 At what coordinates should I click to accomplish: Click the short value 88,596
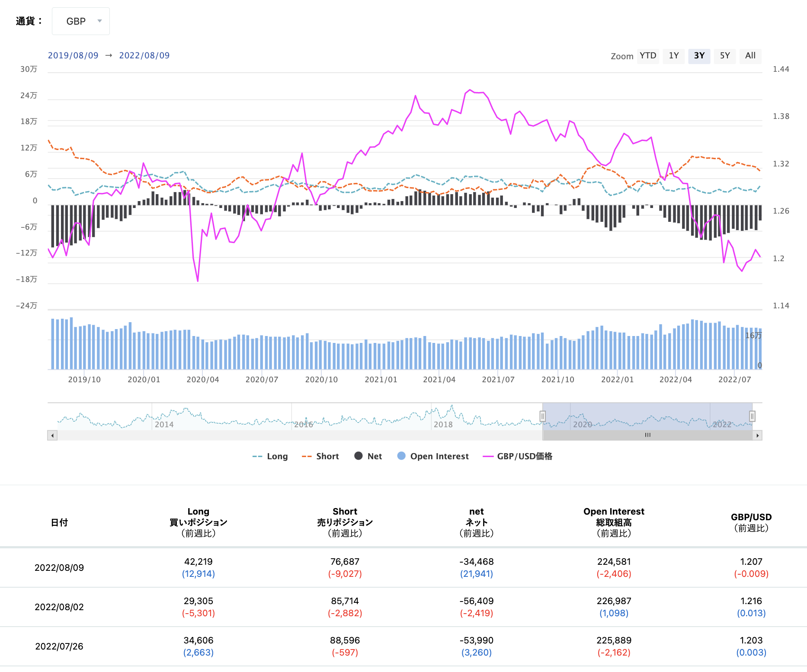pyautogui.click(x=345, y=640)
